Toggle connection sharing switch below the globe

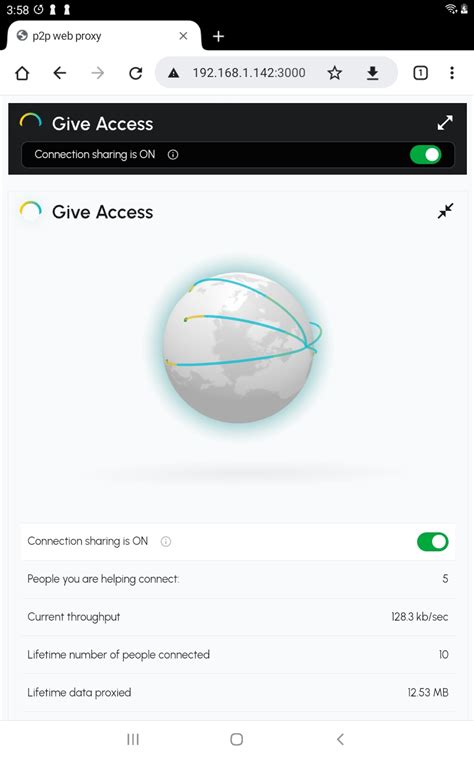coord(432,541)
